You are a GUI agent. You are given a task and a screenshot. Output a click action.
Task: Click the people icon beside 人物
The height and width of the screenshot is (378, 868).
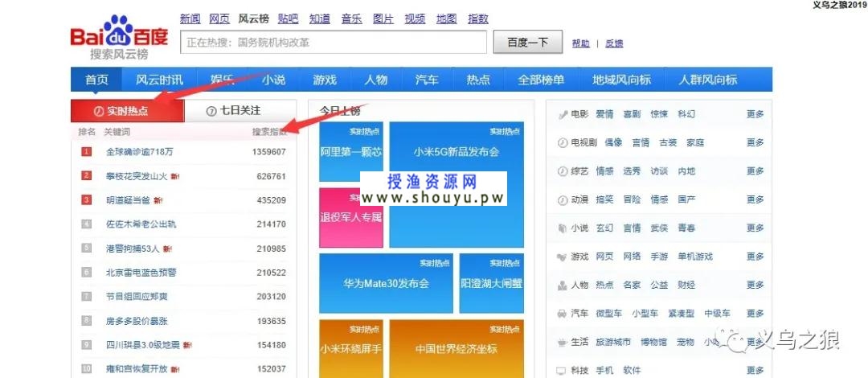[563, 285]
